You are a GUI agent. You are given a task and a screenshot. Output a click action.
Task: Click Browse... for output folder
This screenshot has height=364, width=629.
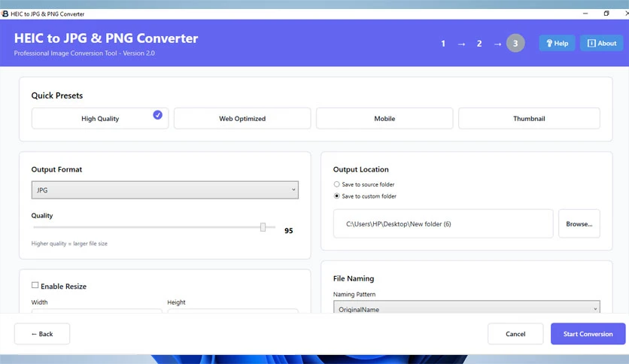pyautogui.click(x=579, y=223)
